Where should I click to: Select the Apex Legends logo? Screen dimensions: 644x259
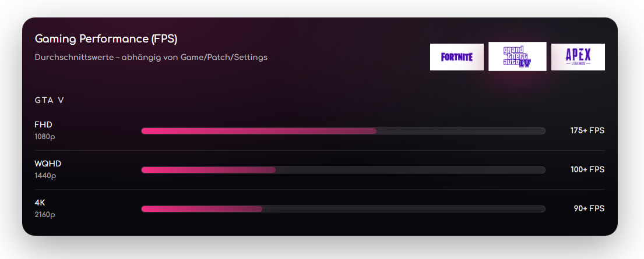(578, 57)
